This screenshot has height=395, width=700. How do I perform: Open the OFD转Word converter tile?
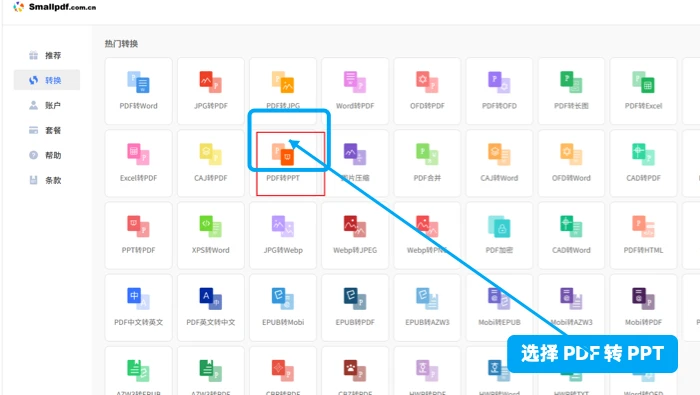point(571,163)
